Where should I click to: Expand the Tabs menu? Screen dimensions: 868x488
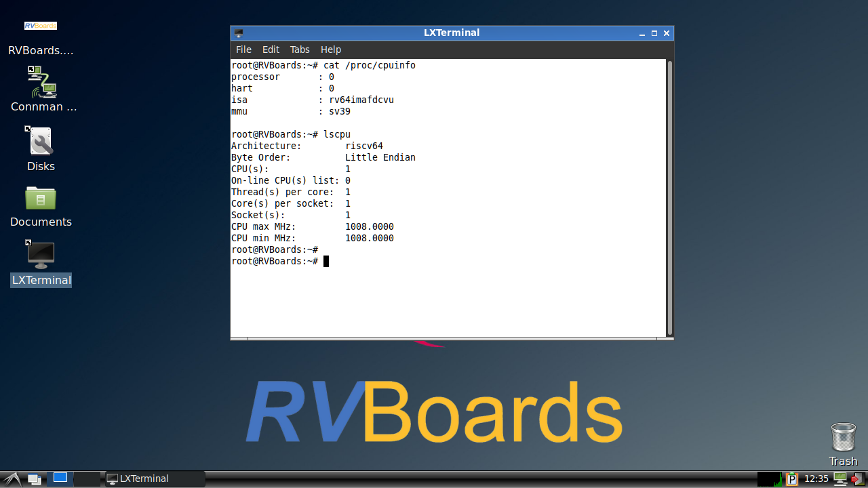(x=300, y=49)
